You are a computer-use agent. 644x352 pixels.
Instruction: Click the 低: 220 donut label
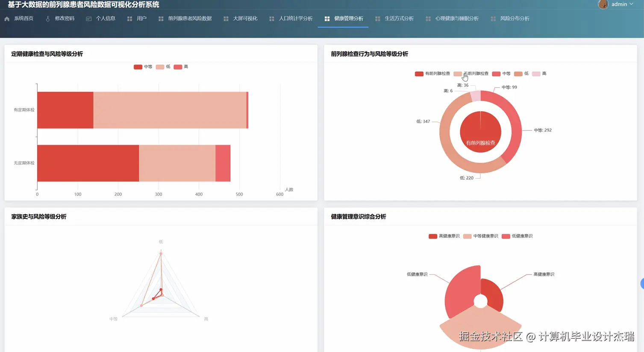(467, 178)
